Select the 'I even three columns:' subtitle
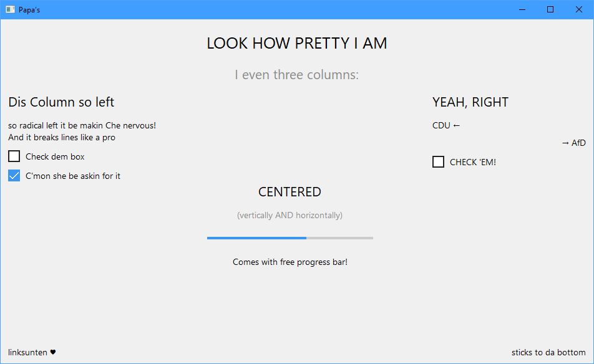594x364 pixels. (x=297, y=75)
